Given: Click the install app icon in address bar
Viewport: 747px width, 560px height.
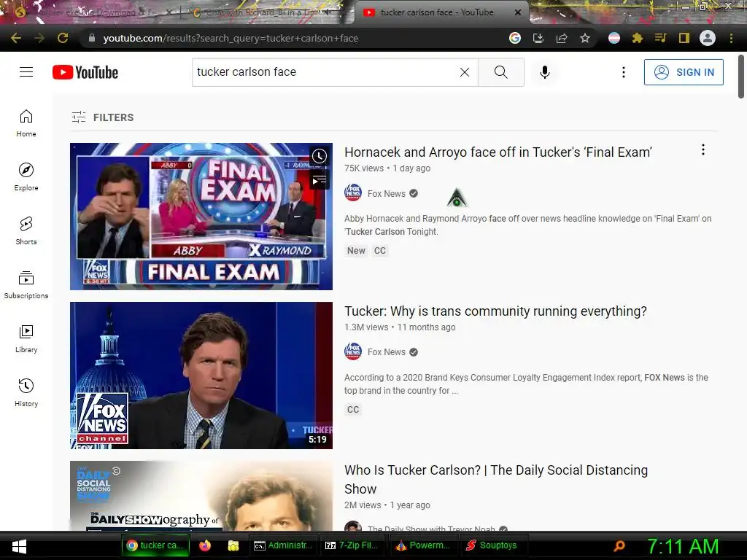Looking at the screenshot, I should tap(538, 38).
